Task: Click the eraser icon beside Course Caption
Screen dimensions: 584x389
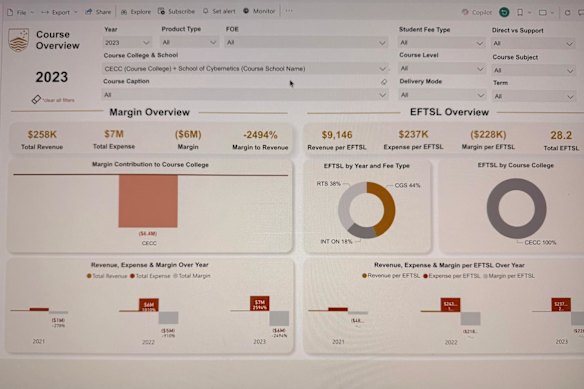Action: 384,82
